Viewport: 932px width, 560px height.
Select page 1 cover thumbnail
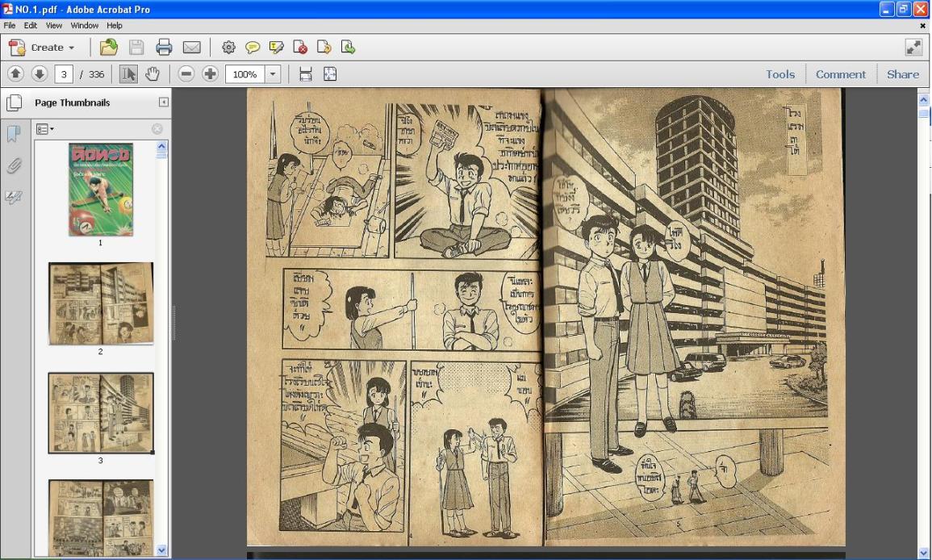[x=100, y=190]
